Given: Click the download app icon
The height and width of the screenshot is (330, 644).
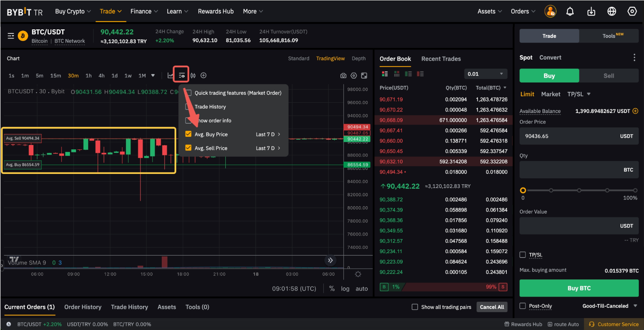Looking at the screenshot, I should pyautogui.click(x=591, y=12).
